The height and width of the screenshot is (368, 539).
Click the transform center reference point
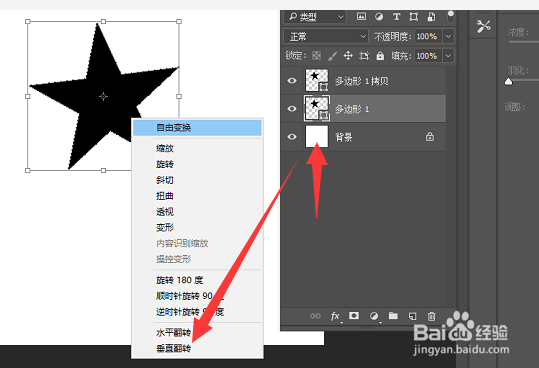103,97
